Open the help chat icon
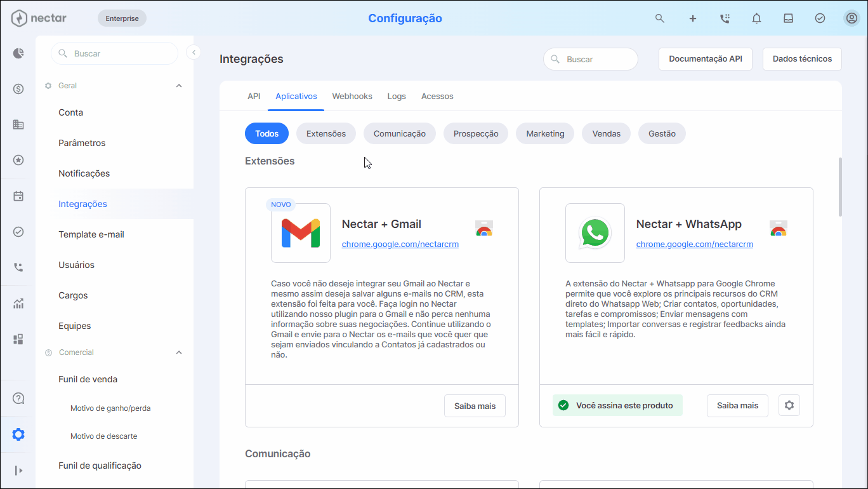Viewport: 868px width, 489px height. 18,399
